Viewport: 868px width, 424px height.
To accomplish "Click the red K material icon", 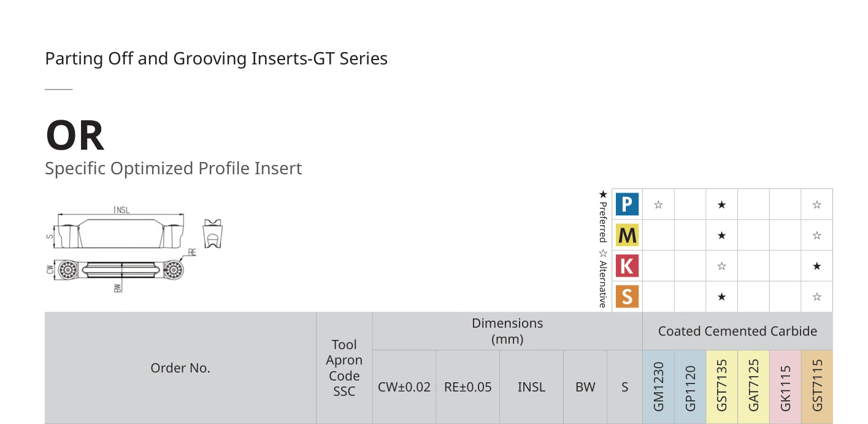I will click(x=627, y=266).
